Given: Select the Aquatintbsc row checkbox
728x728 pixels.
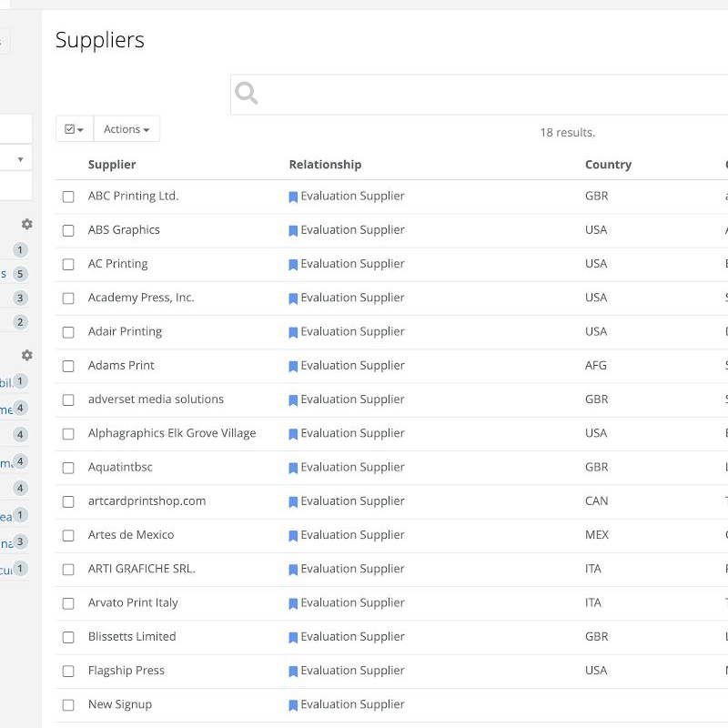Looking at the screenshot, I should [68, 468].
